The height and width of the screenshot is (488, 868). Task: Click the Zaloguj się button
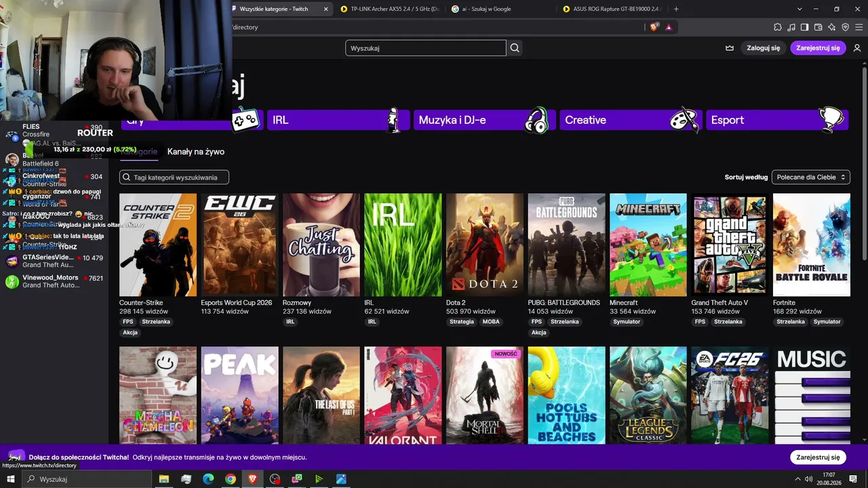[x=764, y=48]
